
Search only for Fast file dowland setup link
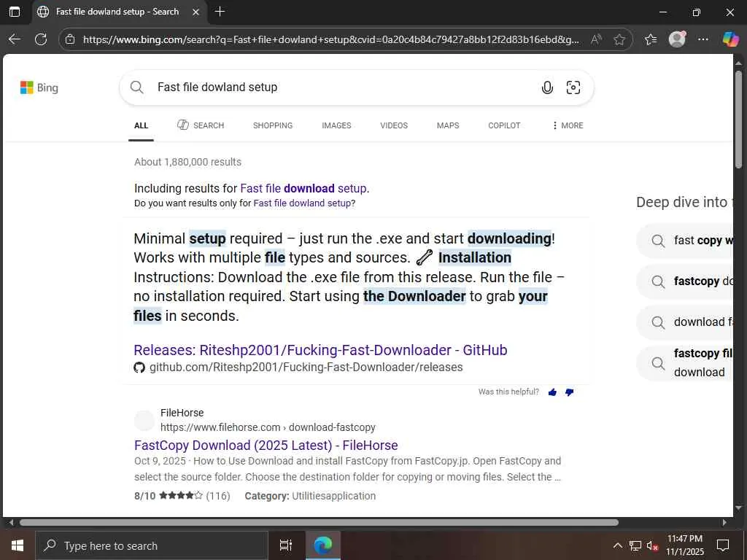tap(303, 203)
